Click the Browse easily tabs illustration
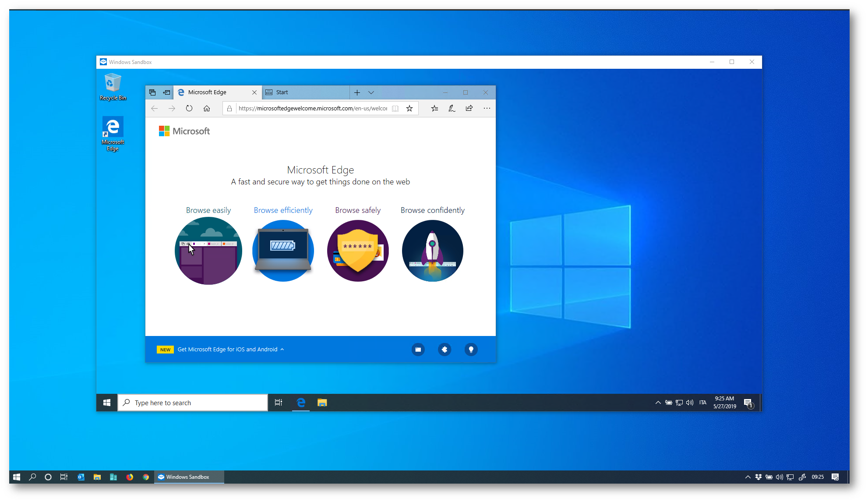This screenshot has height=502, width=868. [x=208, y=251]
